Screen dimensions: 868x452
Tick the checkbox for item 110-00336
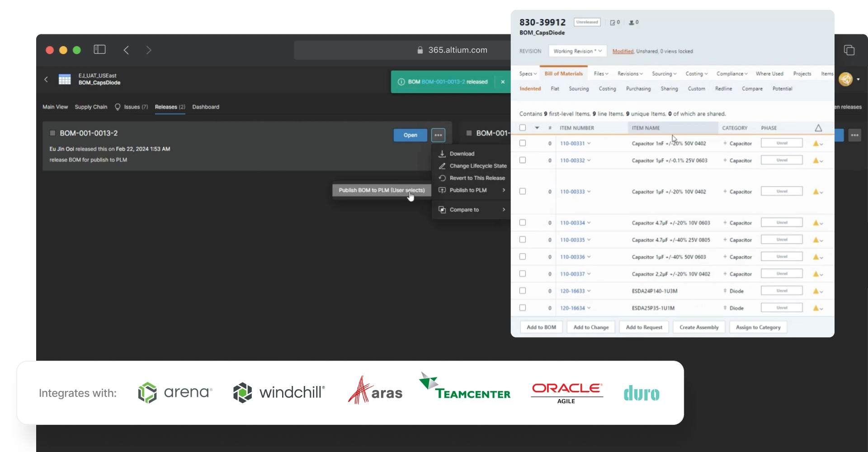(x=523, y=257)
